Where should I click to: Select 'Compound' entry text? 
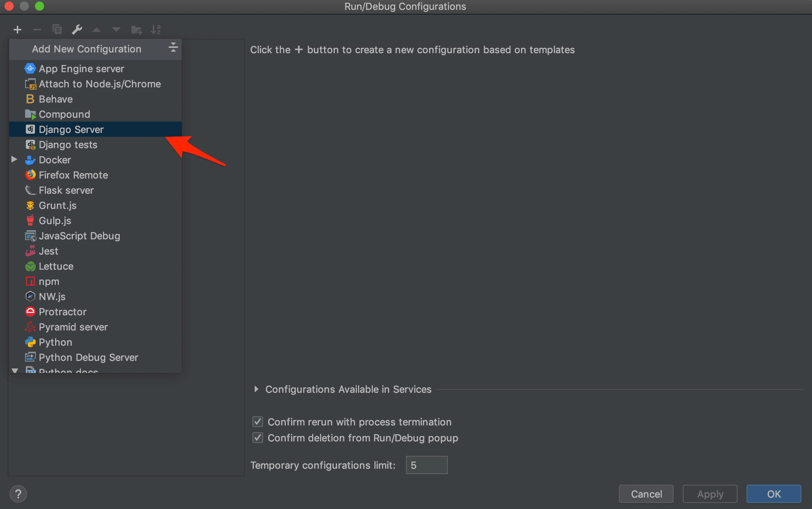[x=65, y=114]
